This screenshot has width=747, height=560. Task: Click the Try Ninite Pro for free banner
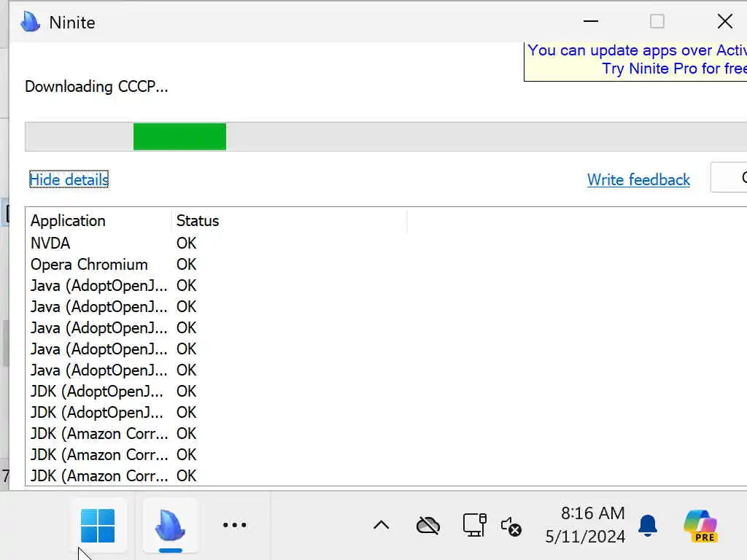tap(635, 61)
